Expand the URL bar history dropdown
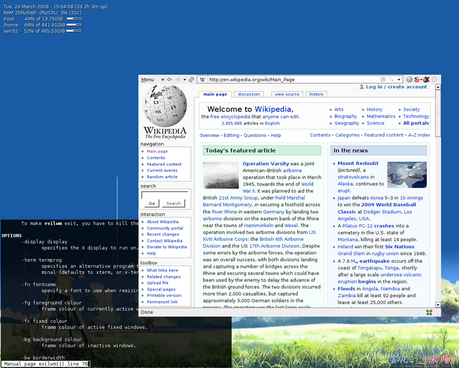459x368 pixels. [399, 80]
